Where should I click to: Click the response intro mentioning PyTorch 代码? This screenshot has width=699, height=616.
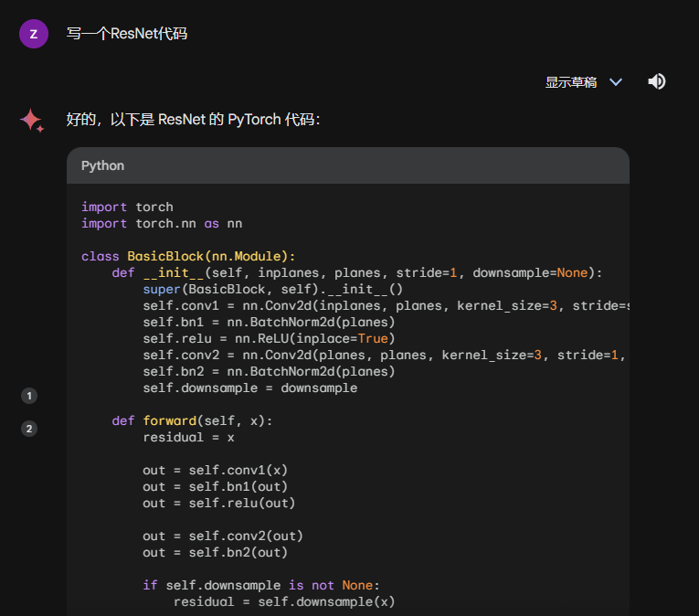193,120
